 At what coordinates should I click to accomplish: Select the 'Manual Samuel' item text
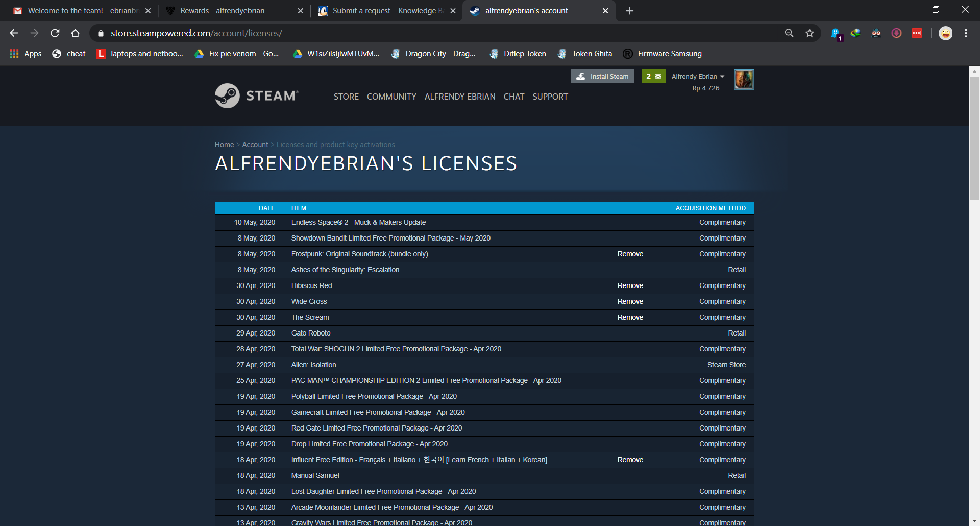coord(315,475)
